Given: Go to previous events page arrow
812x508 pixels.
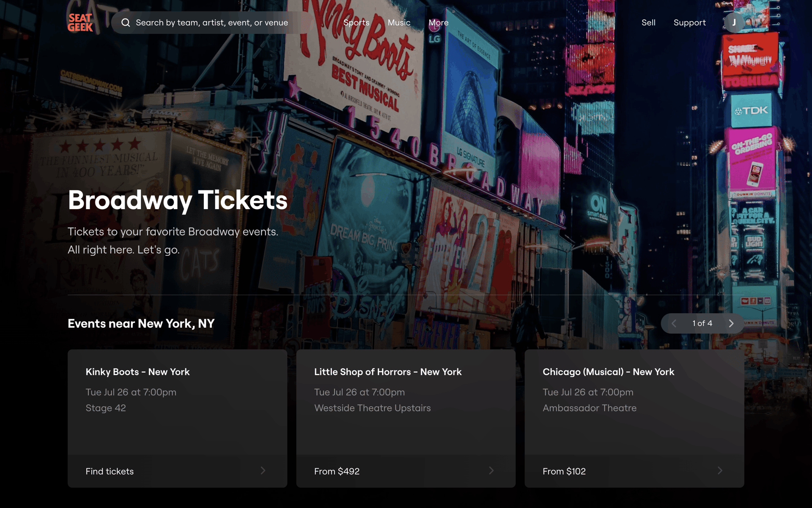Looking at the screenshot, I should tap(674, 323).
